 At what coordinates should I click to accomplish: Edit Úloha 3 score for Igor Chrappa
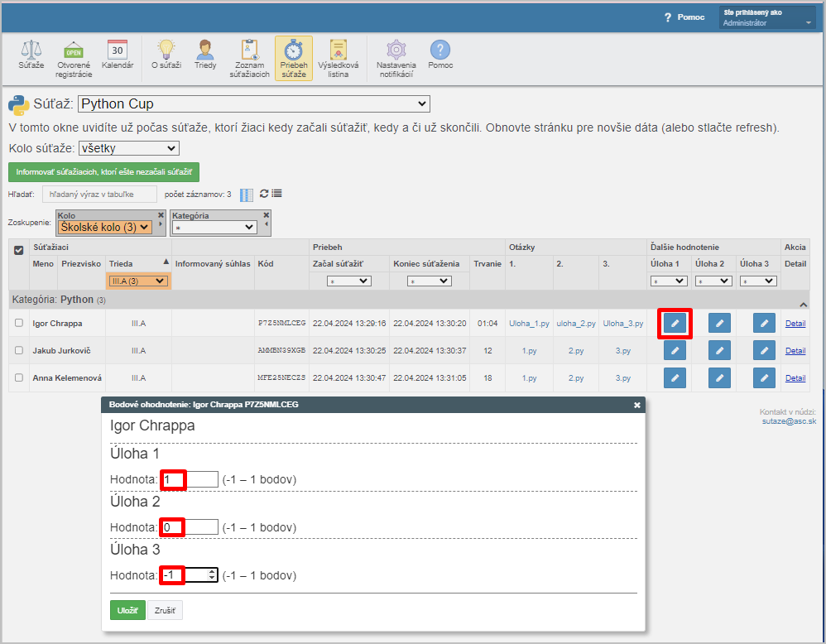pos(765,323)
